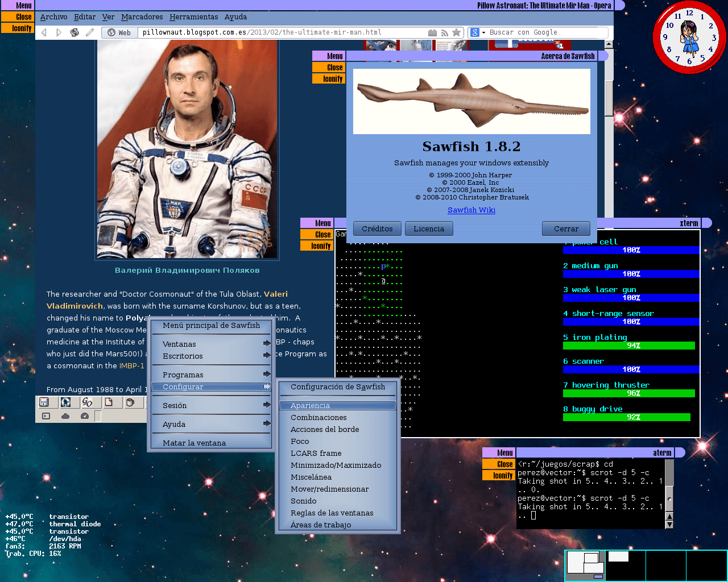Open the Ver menu

[108, 17]
